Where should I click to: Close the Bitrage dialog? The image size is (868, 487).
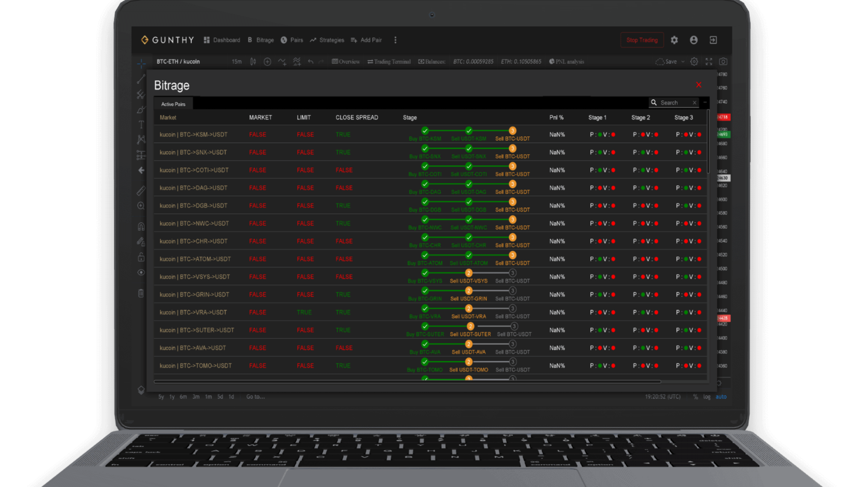(x=699, y=85)
